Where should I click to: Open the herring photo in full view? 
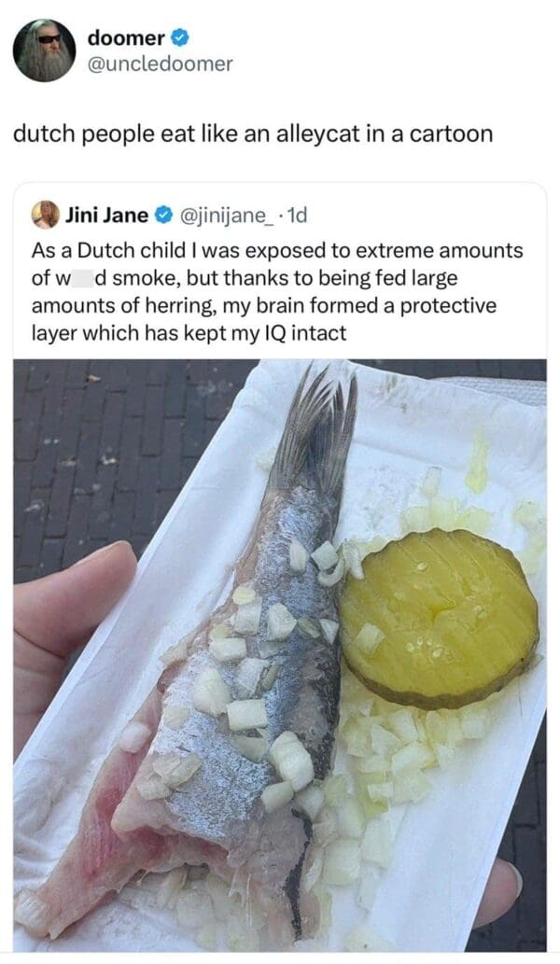280,655
